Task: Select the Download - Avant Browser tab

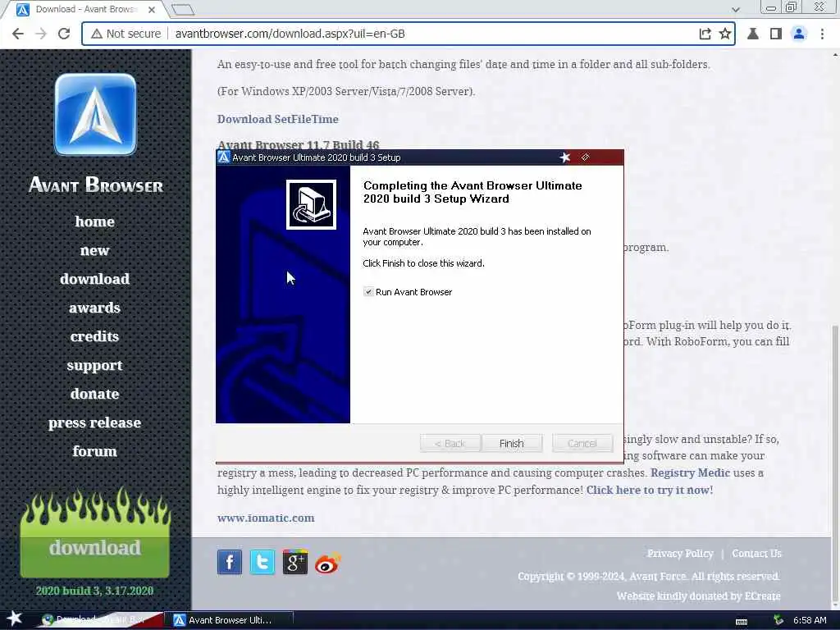Action: coord(87,10)
